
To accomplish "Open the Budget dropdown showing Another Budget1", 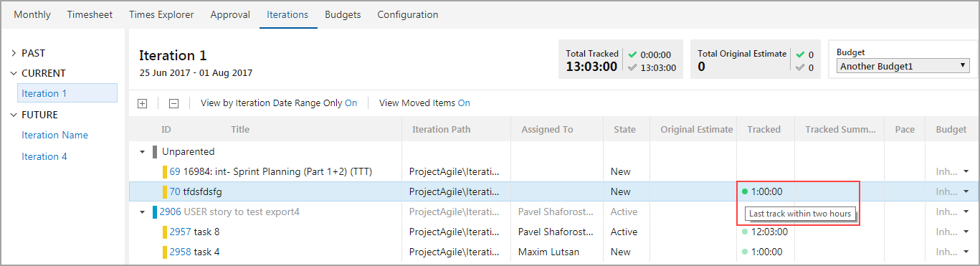I will click(x=903, y=66).
